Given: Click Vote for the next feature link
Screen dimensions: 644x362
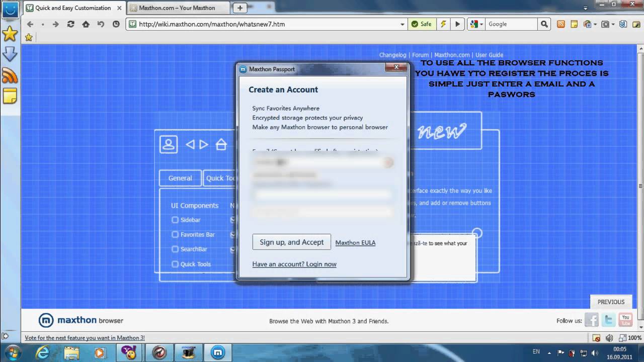Looking at the screenshot, I should [85, 338].
